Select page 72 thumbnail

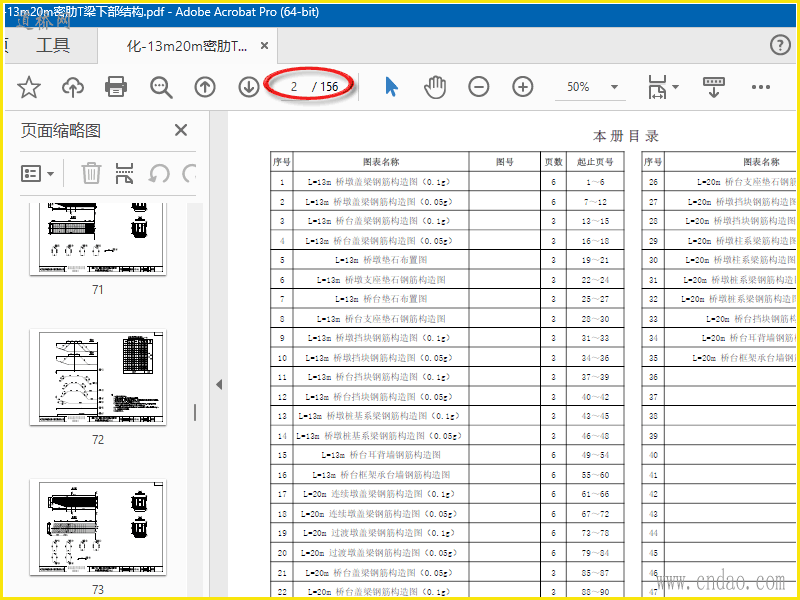coord(97,377)
